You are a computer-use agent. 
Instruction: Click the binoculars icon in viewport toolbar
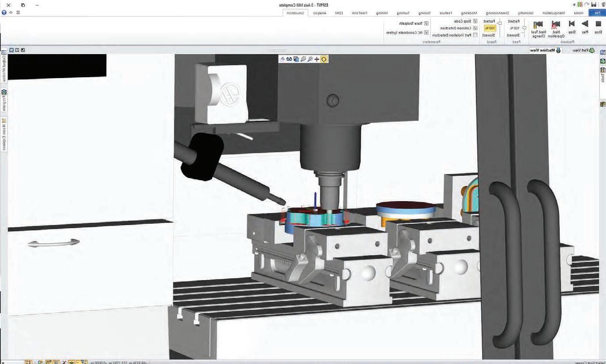289,59
